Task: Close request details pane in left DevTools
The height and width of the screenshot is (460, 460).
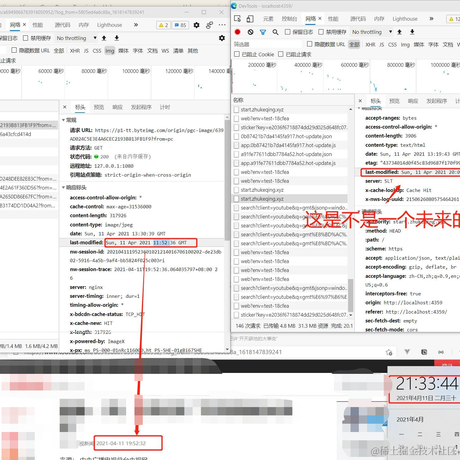Action: [x=65, y=107]
